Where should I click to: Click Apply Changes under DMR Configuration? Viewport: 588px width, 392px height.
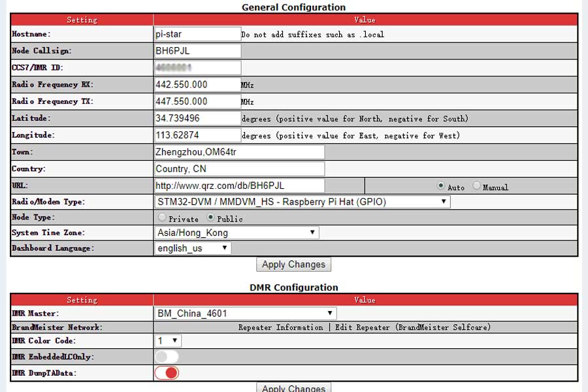[x=293, y=388]
